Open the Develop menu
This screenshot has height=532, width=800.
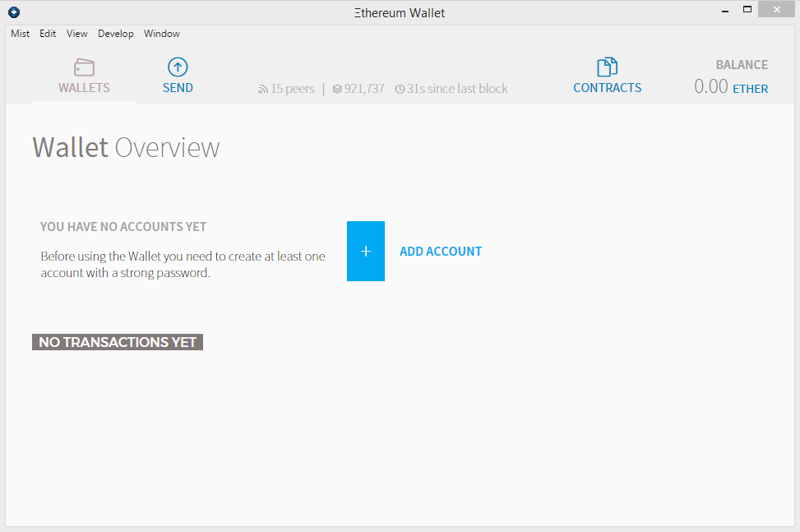pos(116,34)
